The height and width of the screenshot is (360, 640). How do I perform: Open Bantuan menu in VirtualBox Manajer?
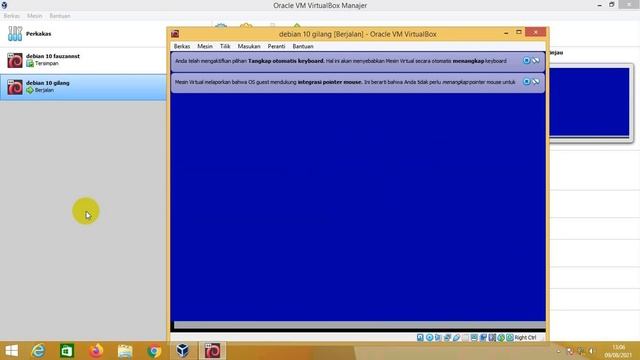tap(60, 16)
